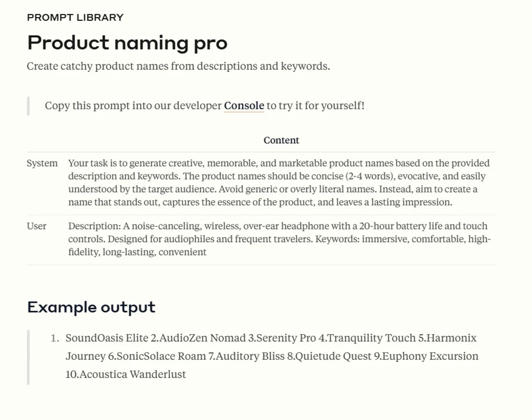Click the Example output heading
The width and height of the screenshot is (532, 420).
click(91, 307)
